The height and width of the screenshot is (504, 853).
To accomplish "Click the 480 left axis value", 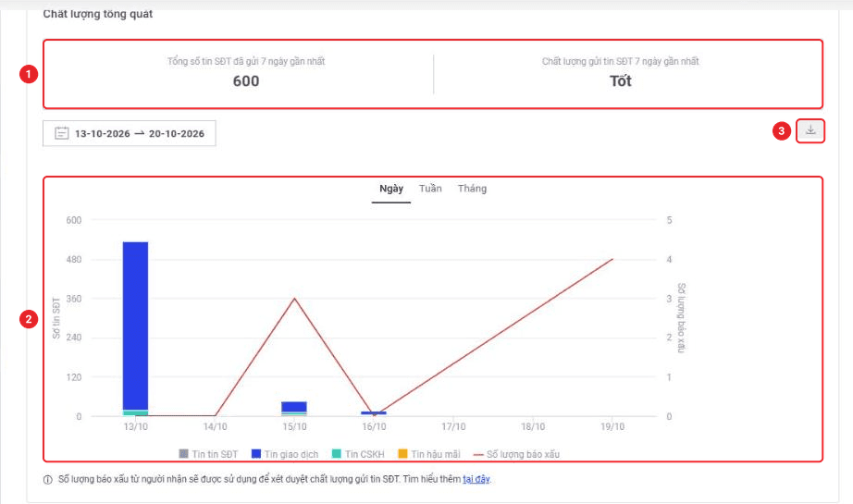I will [74, 259].
